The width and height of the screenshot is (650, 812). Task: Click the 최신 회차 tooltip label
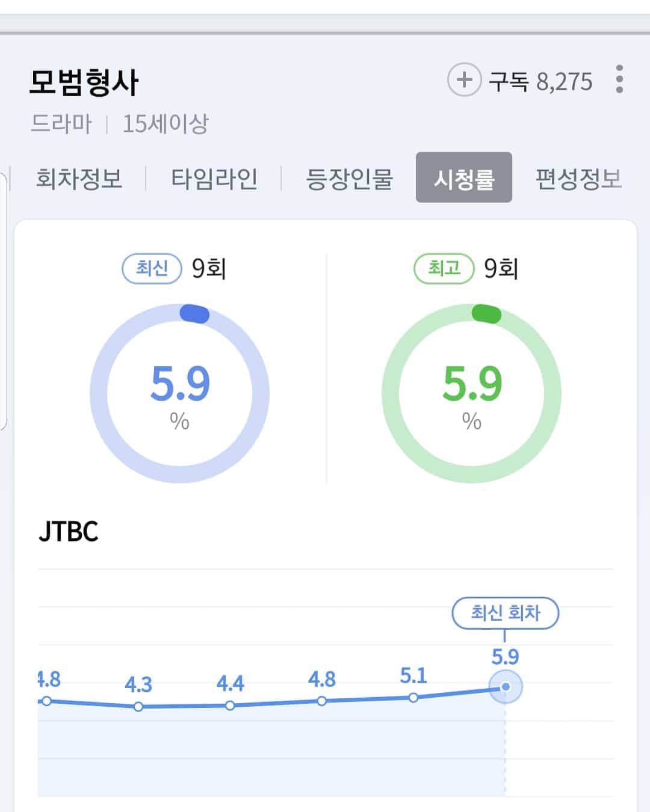tap(506, 613)
